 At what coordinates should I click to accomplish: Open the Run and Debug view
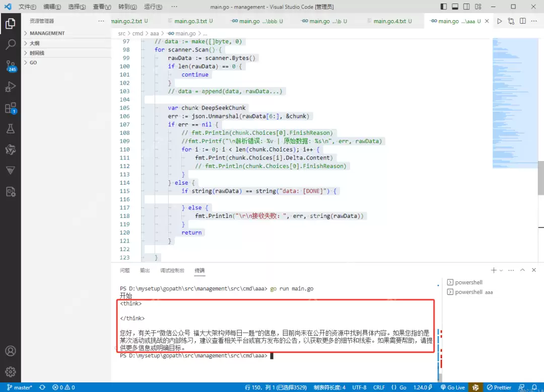[11, 87]
